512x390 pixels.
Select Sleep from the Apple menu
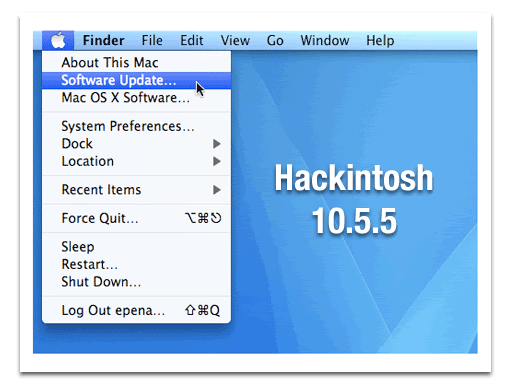(136, 247)
